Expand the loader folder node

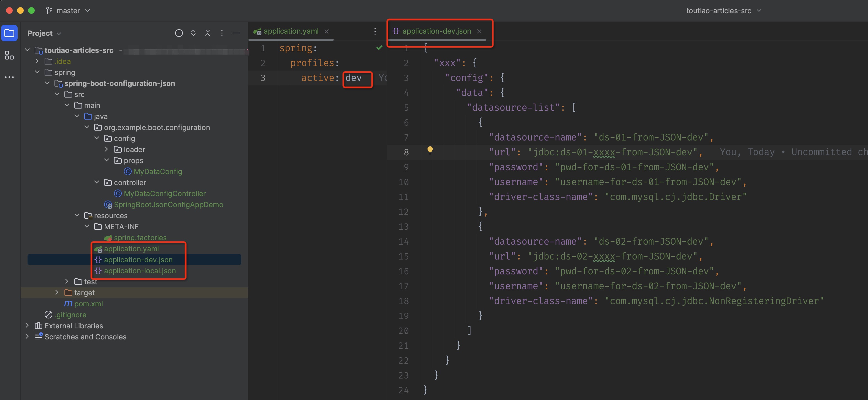(x=107, y=149)
